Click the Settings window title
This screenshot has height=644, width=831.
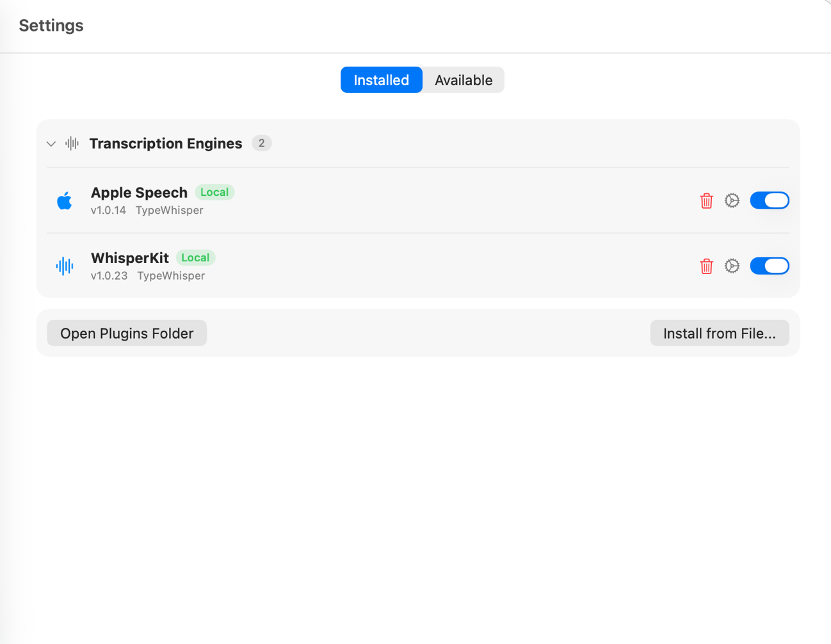[51, 26]
